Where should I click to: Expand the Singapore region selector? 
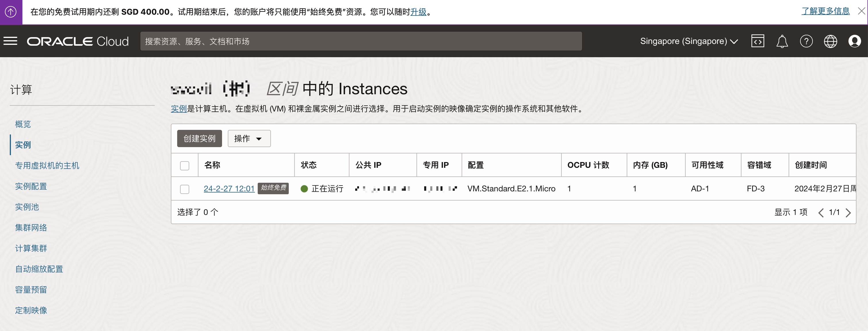[x=689, y=41]
